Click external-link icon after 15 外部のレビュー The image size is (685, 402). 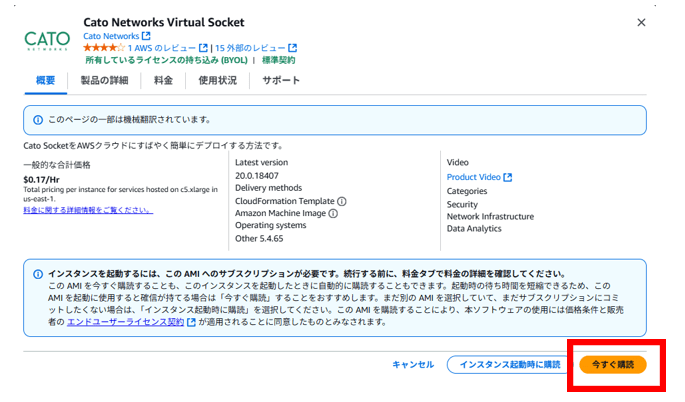click(x=293, y=48)
